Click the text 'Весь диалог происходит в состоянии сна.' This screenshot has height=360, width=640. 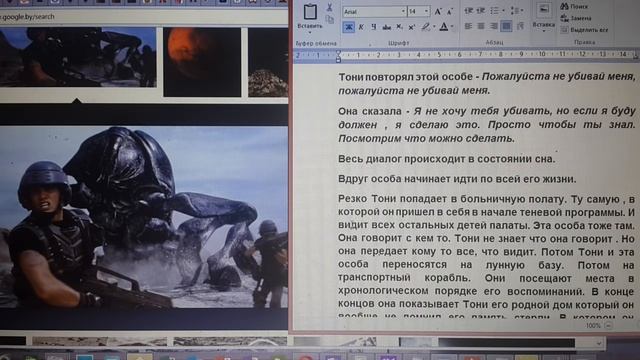point(447,159)
